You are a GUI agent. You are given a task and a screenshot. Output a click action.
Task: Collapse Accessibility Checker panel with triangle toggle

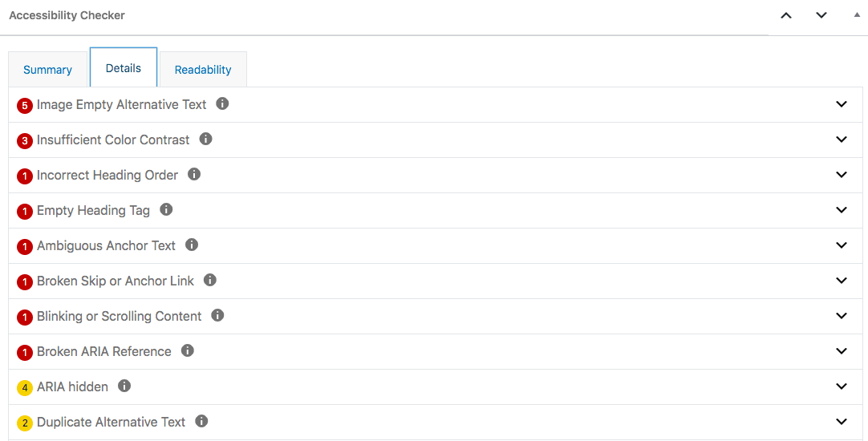(x=857, y=15)
